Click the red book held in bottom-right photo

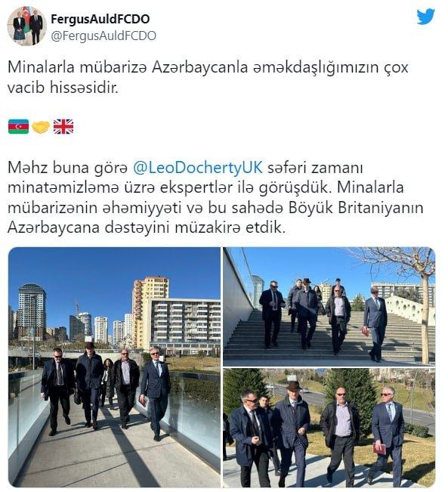tap(379, 449)
